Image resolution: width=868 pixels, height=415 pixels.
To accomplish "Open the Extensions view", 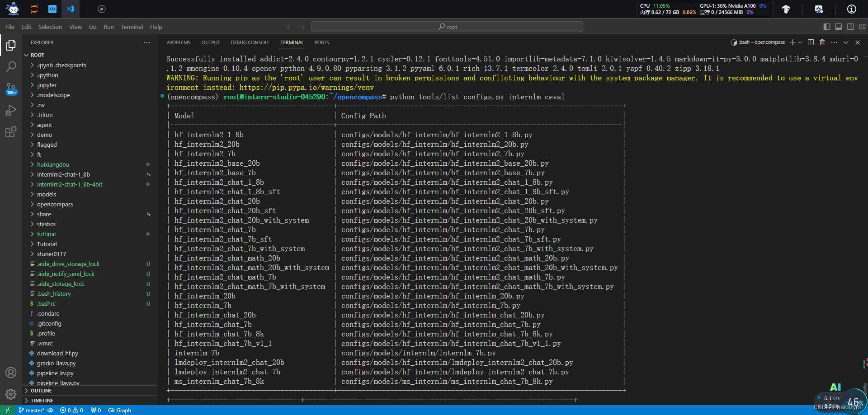I will [11, 132].
